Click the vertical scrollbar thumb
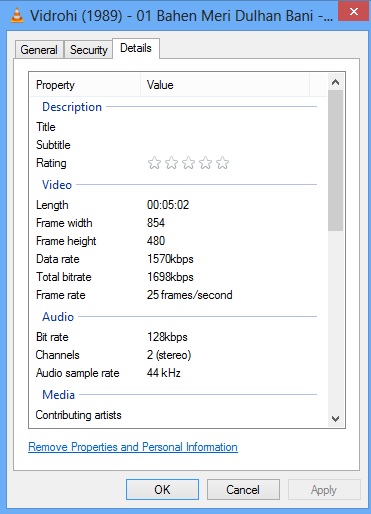Image resolution: width=371 pixels, height=514 pixels. point(336,160)
